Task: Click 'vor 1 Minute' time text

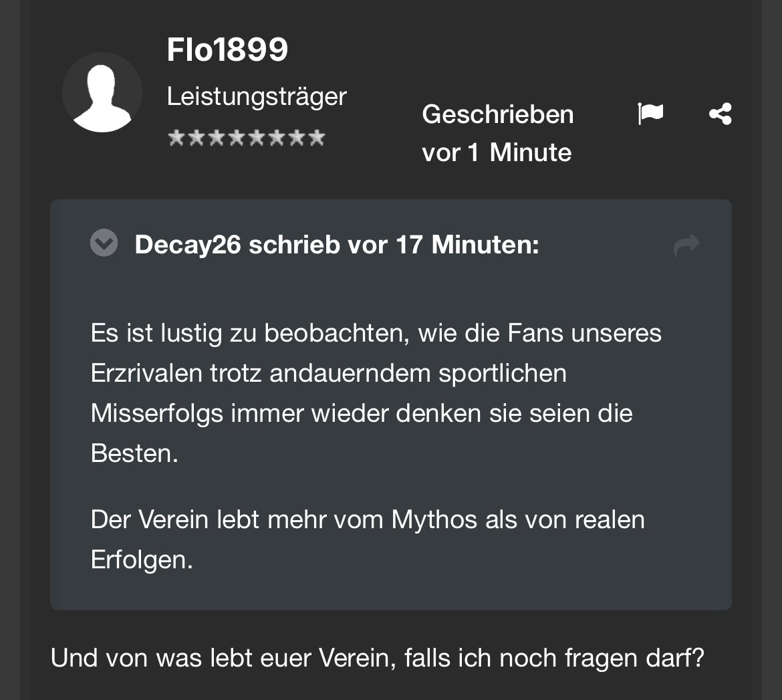Action: point(497,152)
